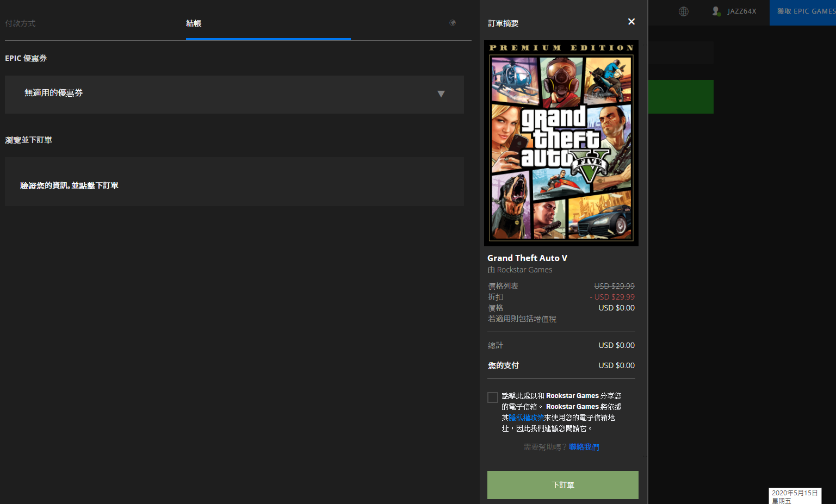Click the Grand Theft Auto V title
Image resolution: width=836 pixels, height=504 pixels.
click(x=527, y=258)
